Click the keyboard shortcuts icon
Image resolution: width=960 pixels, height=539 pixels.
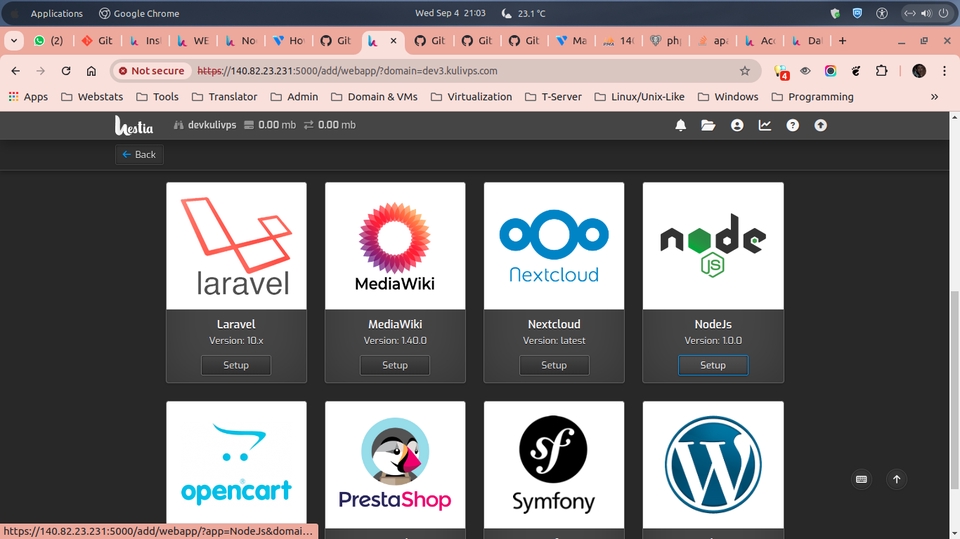pos(861,479)
